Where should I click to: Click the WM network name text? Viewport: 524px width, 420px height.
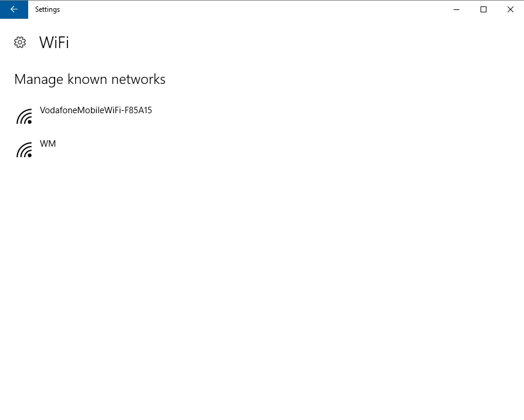pyautogui.click(x=48, y=143)
